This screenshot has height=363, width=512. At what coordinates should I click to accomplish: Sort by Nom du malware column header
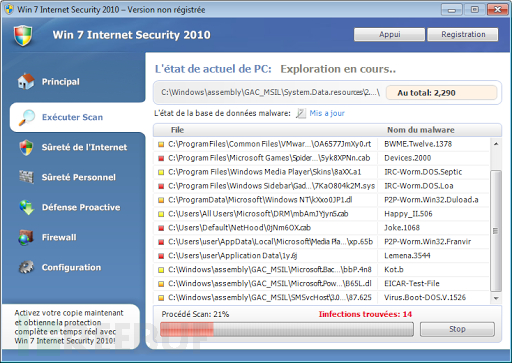[421, 130]
